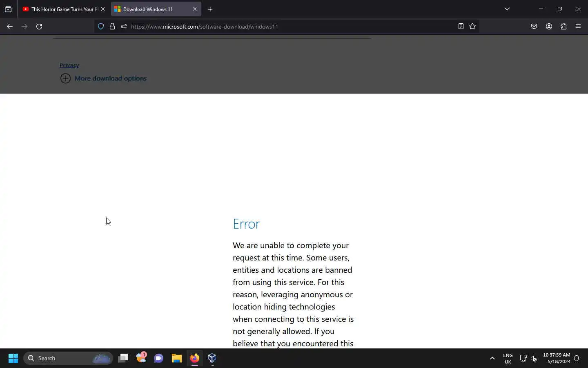This screenshot has width=588, height=368.
Task: Open the muted volume tray icon
Action: 534,358
